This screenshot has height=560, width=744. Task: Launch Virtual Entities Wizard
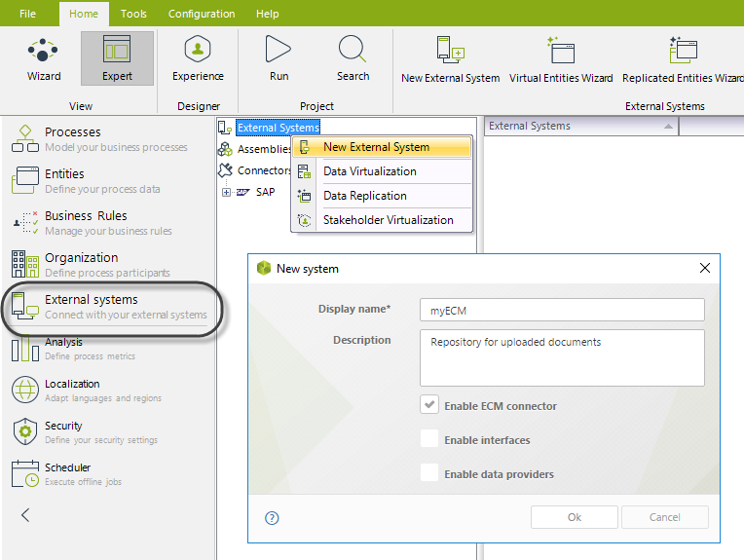(561, 59)
